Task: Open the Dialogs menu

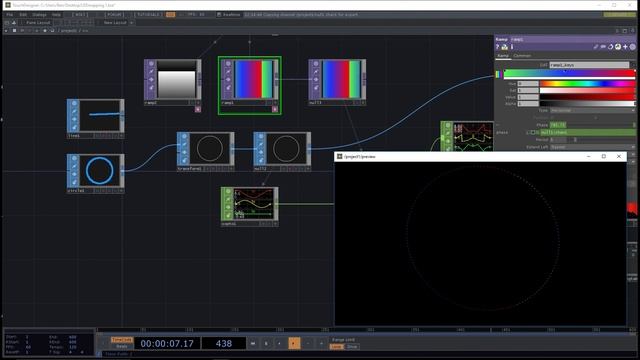Action: [40, 15]
